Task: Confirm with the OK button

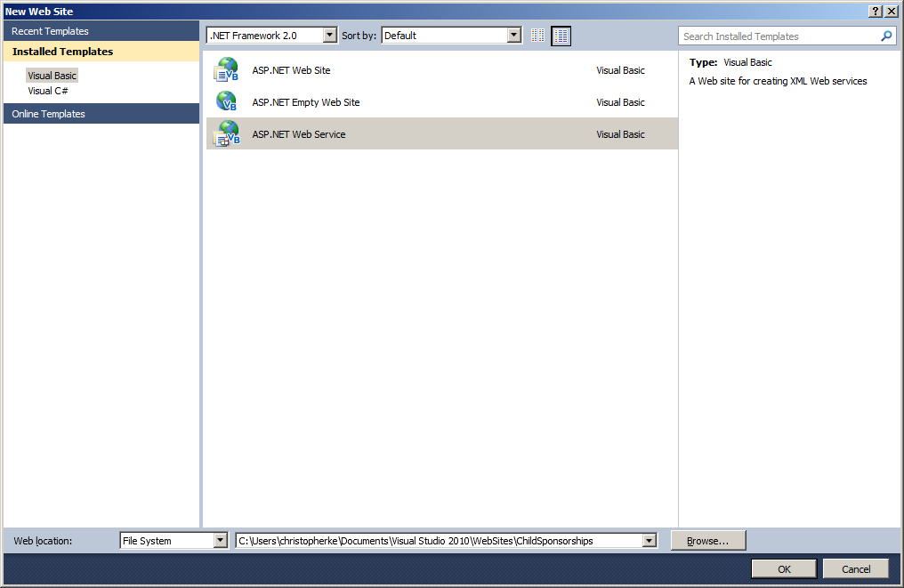Action: point(784,569)
